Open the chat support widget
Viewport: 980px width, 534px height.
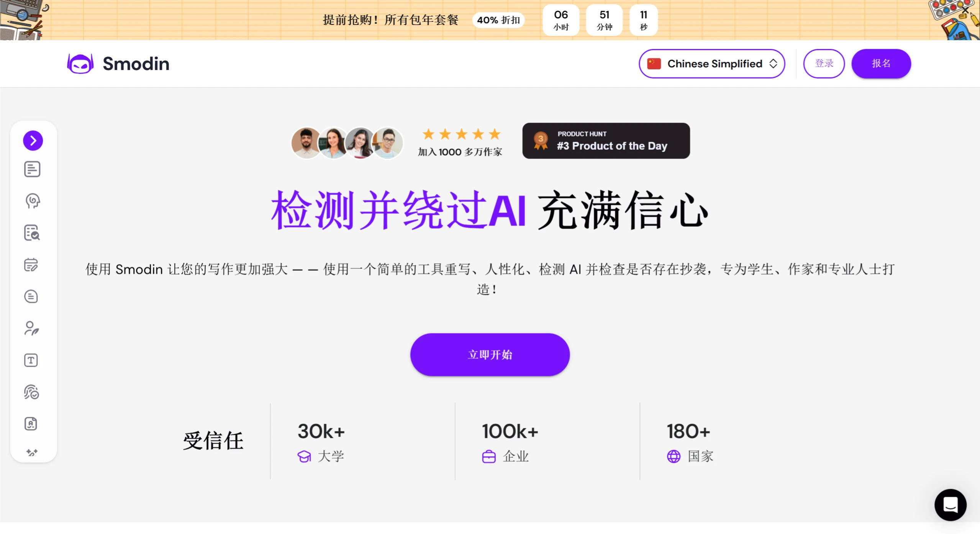951,505
